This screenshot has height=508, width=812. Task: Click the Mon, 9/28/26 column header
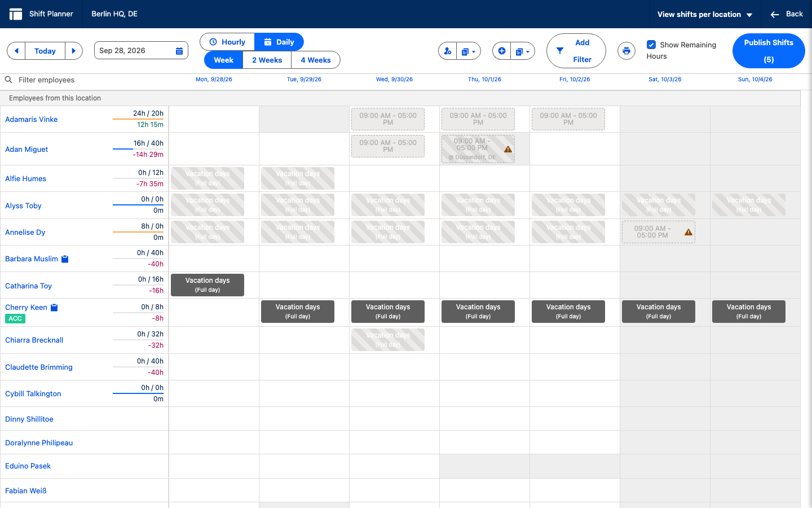(214, 80)
